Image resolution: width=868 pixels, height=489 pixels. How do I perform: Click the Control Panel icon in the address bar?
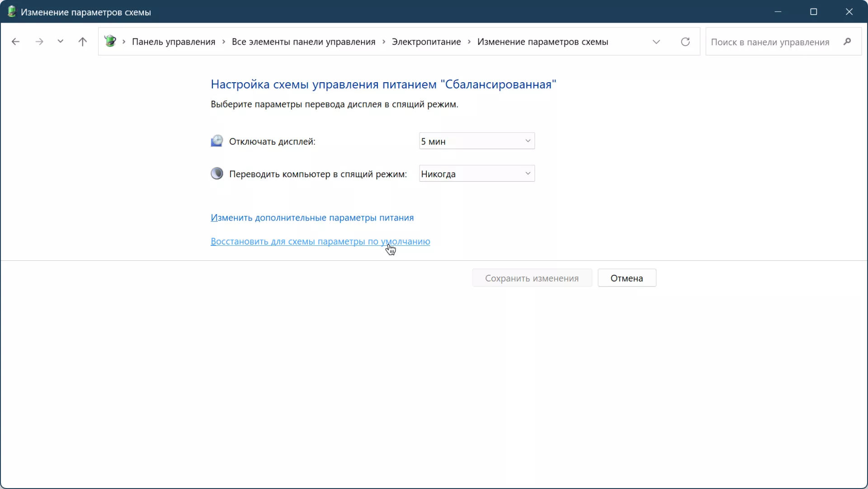(x=110, y=42)
